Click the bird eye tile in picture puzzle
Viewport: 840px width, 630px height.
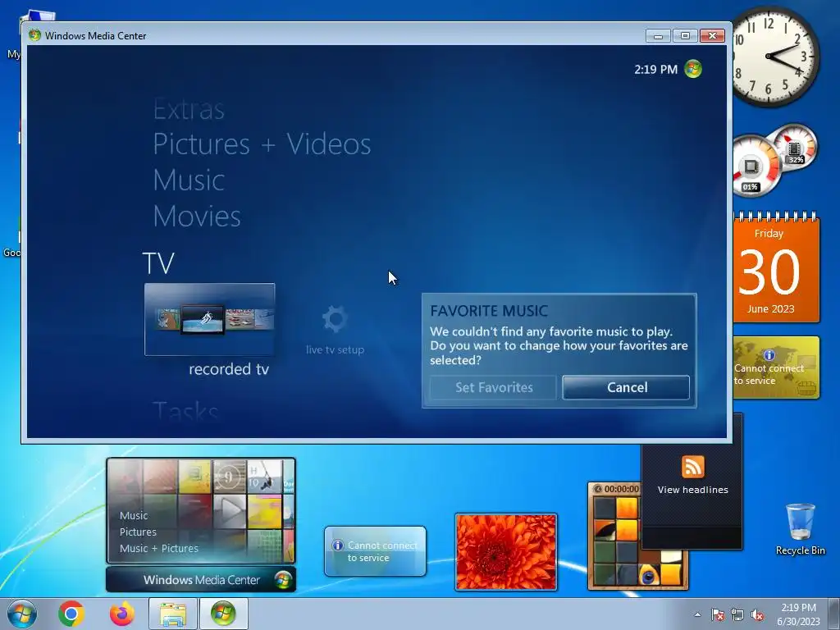click(x=649, y=576)
